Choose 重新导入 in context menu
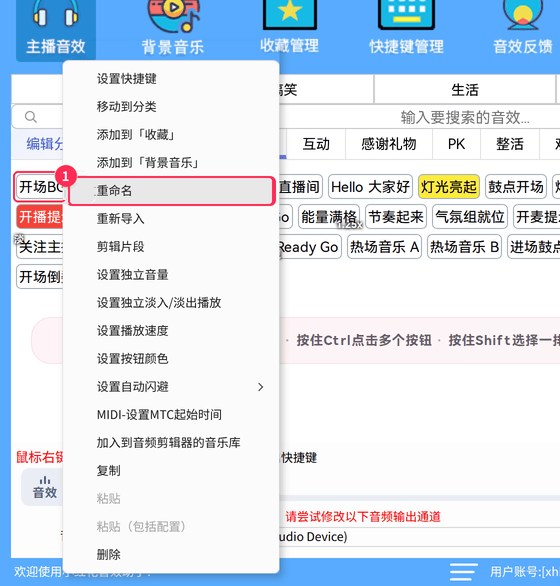 pyautogui.click(x=171, y=219)
